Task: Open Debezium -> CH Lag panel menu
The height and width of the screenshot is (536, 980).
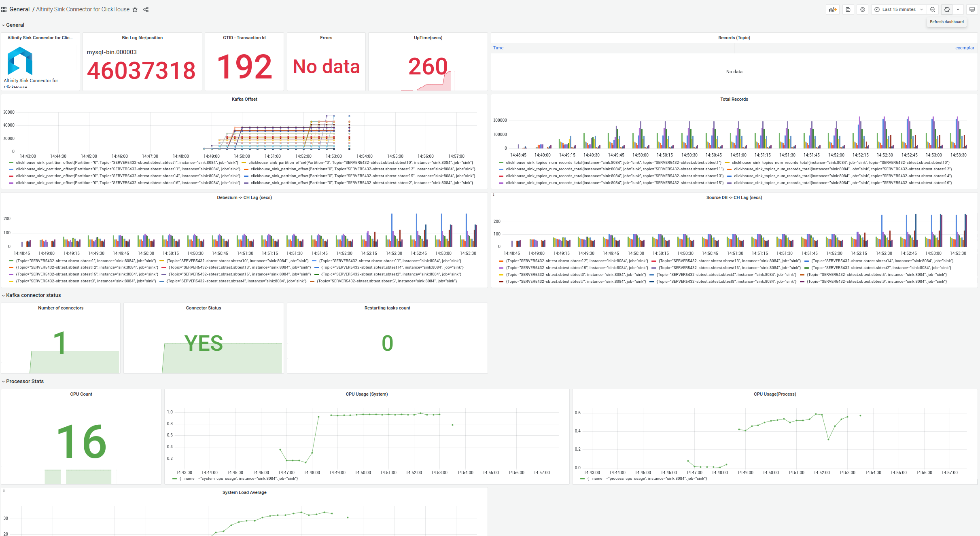Action: pos(244,197)
